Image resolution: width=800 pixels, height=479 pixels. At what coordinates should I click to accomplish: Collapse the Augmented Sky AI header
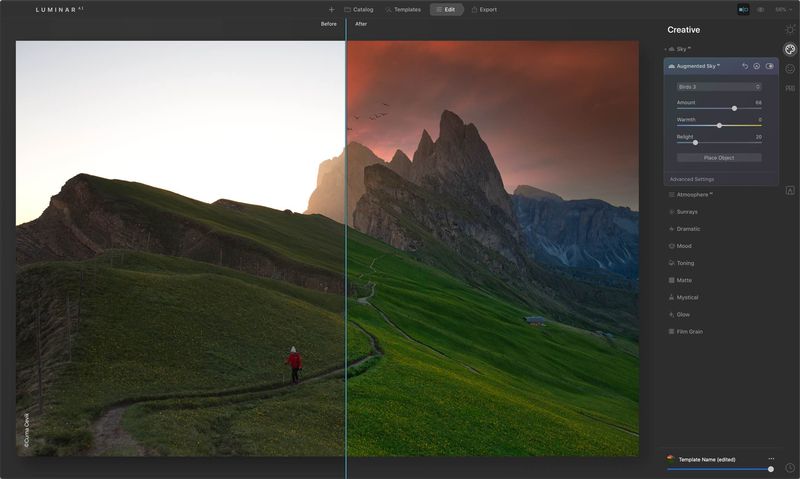[694, 66]
